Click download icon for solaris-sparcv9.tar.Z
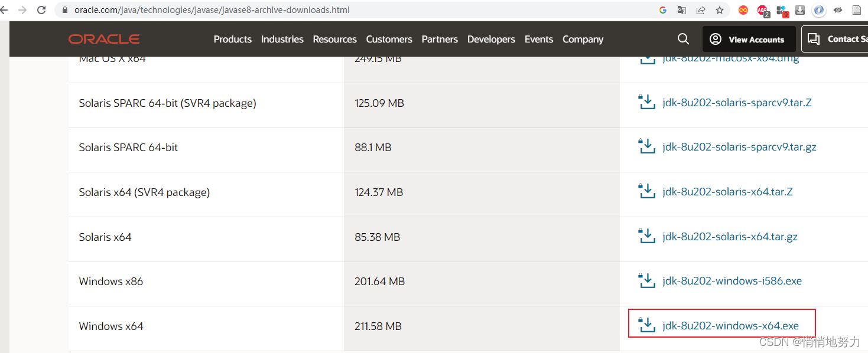The height and width of the screenshot is (353, 868). [x=647, y=102]
